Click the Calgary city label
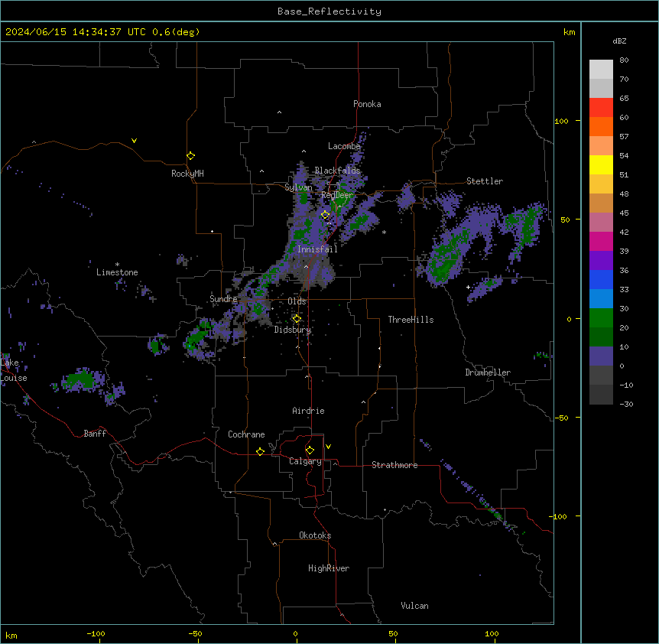The image size is (659, 644). click(x=305, y=461)
